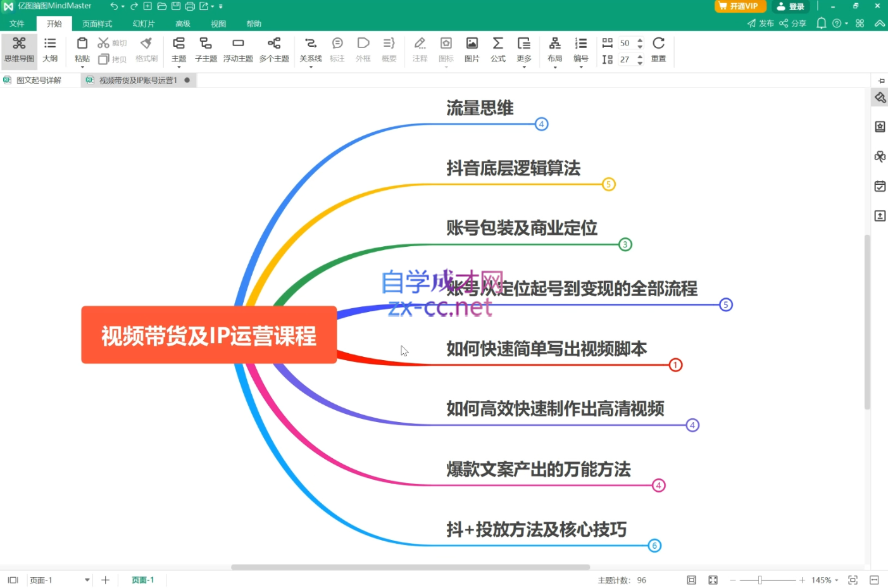Open the calendar icon in right sidebar
Image resolution: width=888 pixels, height=588 pixels.
[880, 186]
